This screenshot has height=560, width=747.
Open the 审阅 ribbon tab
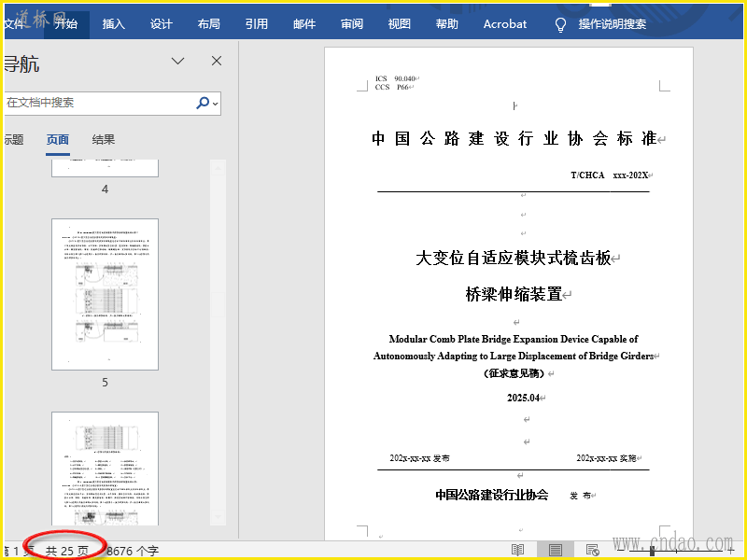(x=352, y=24)
